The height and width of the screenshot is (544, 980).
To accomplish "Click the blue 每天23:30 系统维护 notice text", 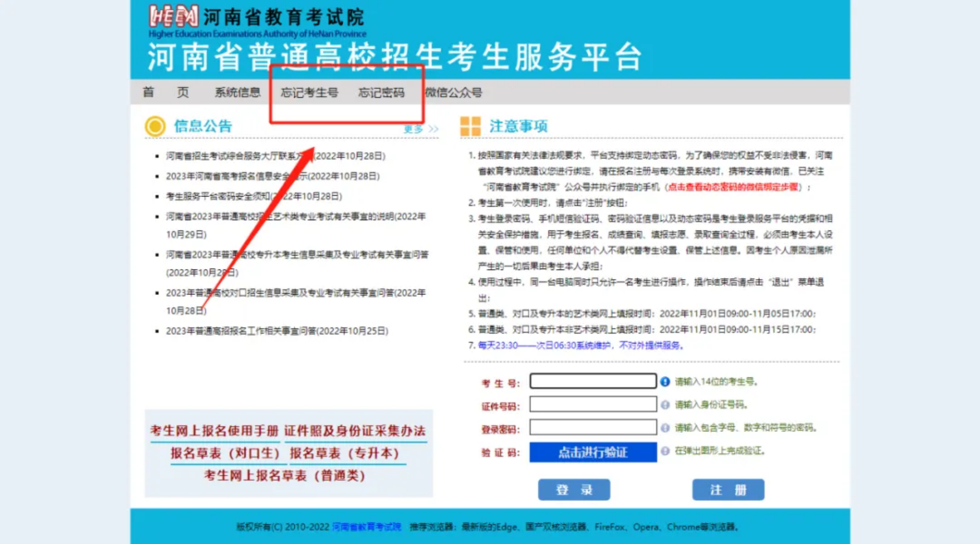I will pyautogui.click(x=581, y=345).
